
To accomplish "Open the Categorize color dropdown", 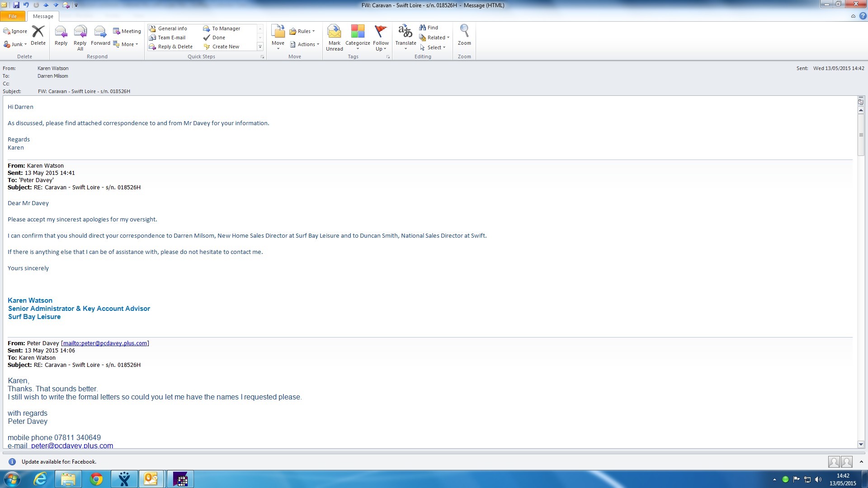I will click(358, 38).
